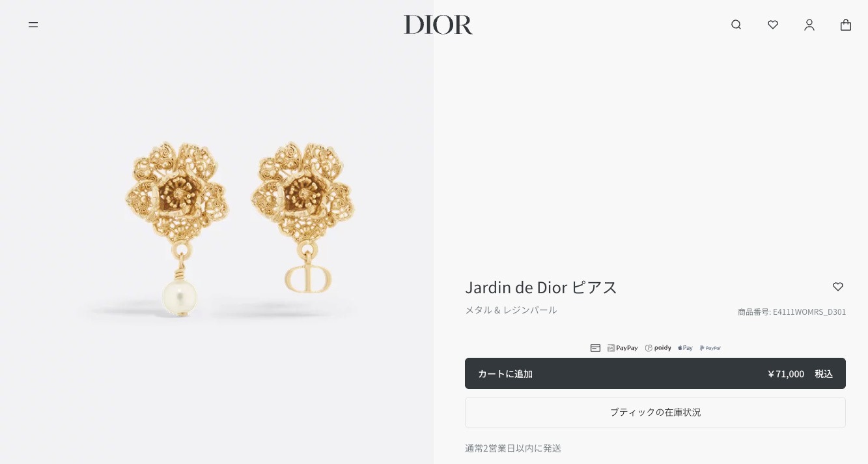Open the search magnifier icon
The image size is (868, 464).
pyautogui.click(x=736, y=25)
